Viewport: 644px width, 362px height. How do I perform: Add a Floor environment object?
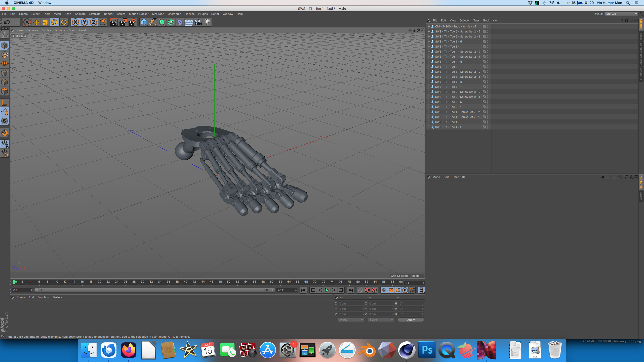tap(189, 23)
